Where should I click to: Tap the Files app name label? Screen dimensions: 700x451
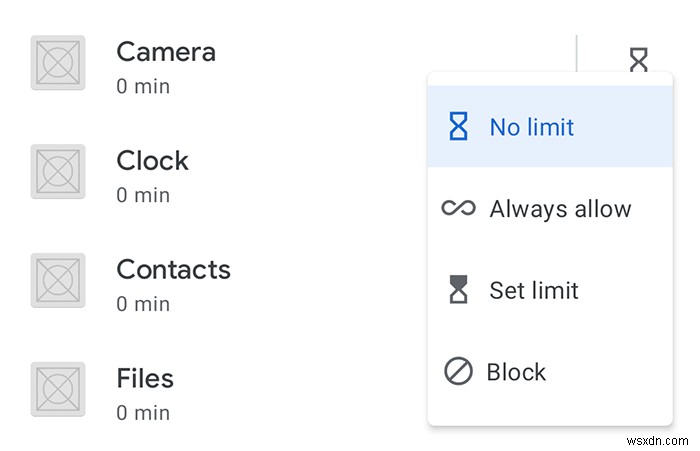click(145, 378)
